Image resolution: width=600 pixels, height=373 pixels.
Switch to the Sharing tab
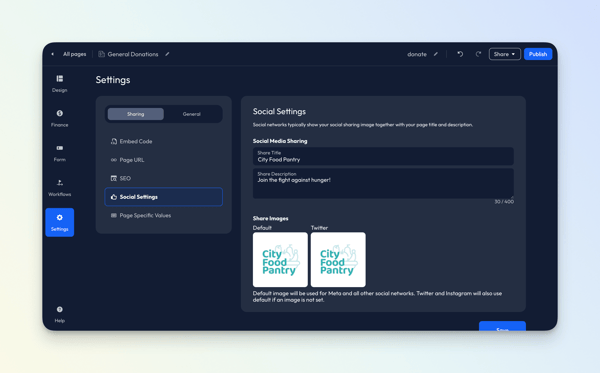(135, 114)
